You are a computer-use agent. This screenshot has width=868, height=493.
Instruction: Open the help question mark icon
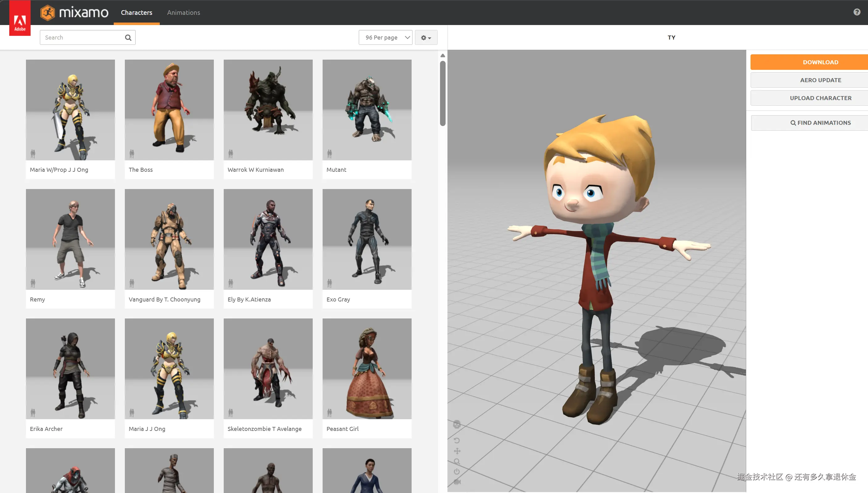[x=857, y=12]
